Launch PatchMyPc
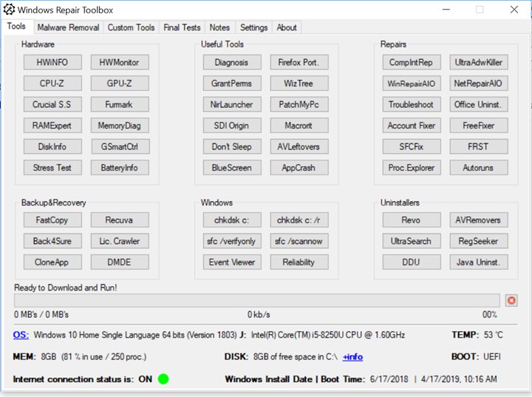This screenshot has width=532, height=397. click(x=299, y=104)
